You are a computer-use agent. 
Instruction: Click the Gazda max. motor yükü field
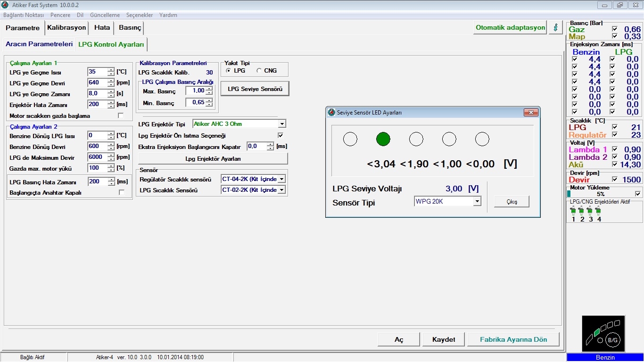coord(98,168)
